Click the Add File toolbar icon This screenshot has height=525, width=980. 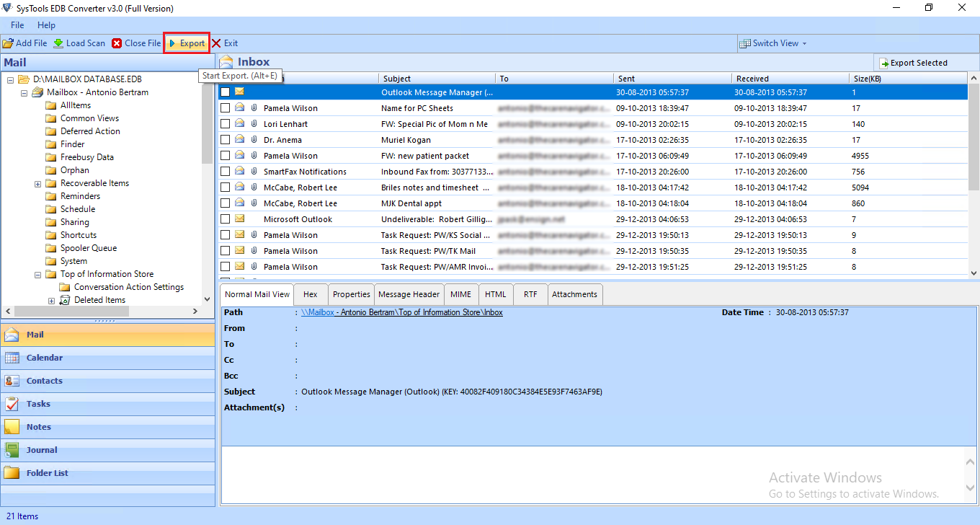(8, 43)
